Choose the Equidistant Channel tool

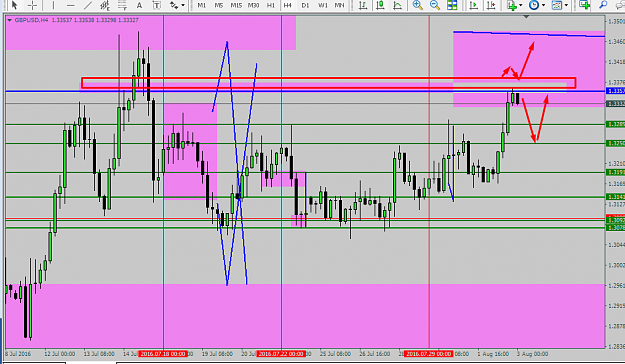point(105,5)
